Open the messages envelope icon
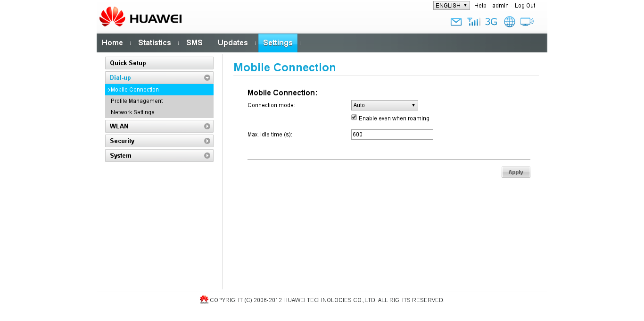644x321 pixels. coord(456,22)
